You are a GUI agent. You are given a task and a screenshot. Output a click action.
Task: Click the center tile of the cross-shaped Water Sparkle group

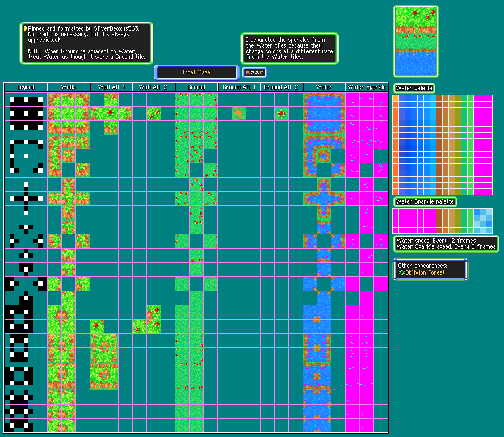coord(367,199)
